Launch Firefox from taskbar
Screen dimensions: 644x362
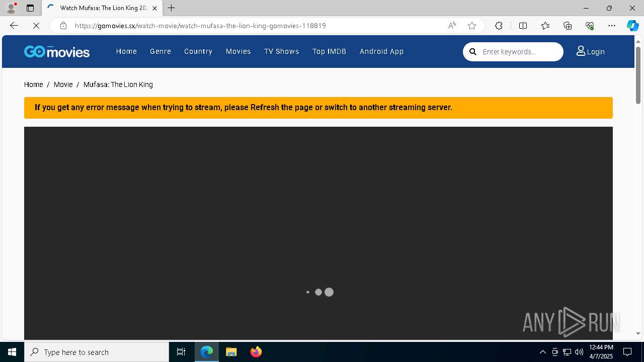256,352
